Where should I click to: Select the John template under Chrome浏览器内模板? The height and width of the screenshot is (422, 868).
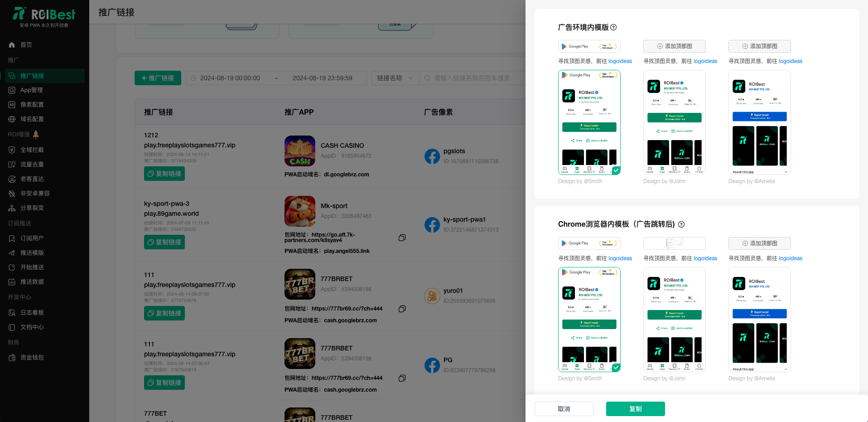[675, 320]
